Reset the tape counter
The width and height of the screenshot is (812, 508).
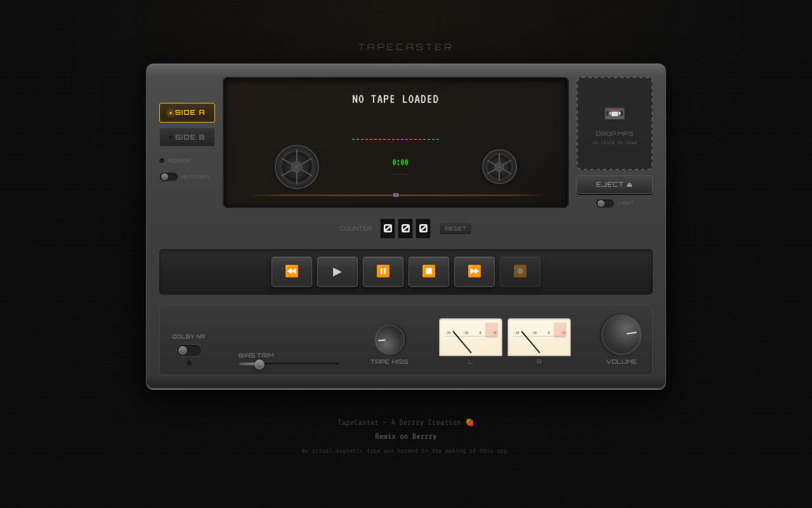pyautogui.click(x=455, y=229)
